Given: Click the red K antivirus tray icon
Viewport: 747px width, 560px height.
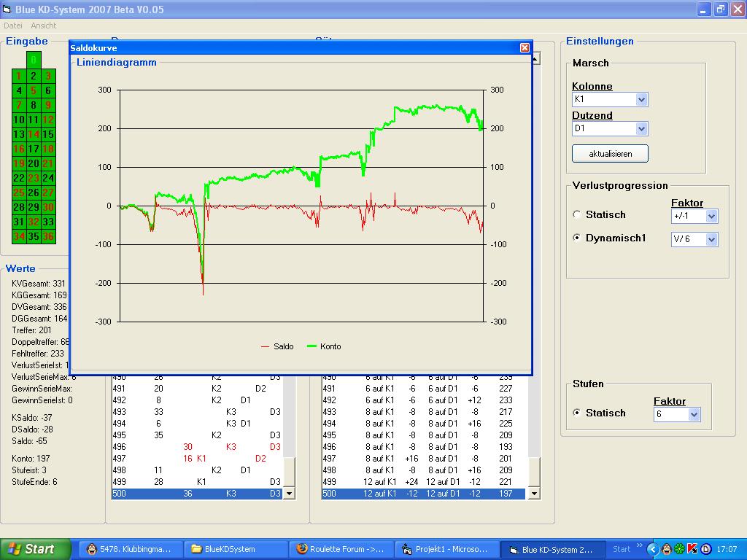Looking at the screenshot, I should [x=693, y=550].
